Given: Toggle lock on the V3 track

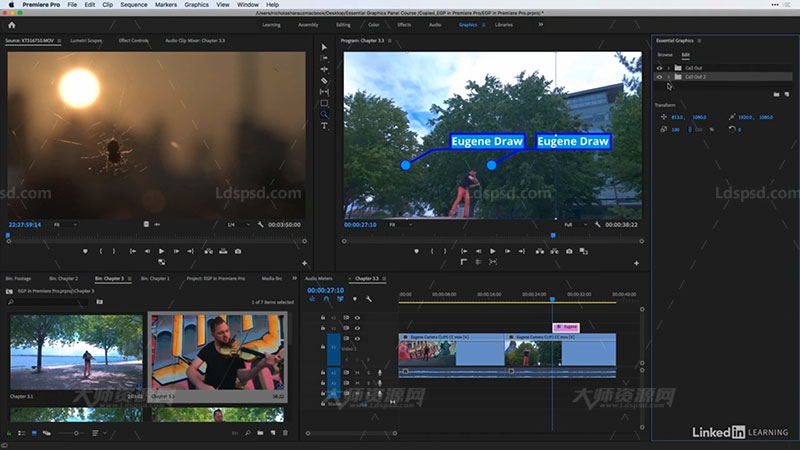Looking at the screenshot, I should click(323, 318).
